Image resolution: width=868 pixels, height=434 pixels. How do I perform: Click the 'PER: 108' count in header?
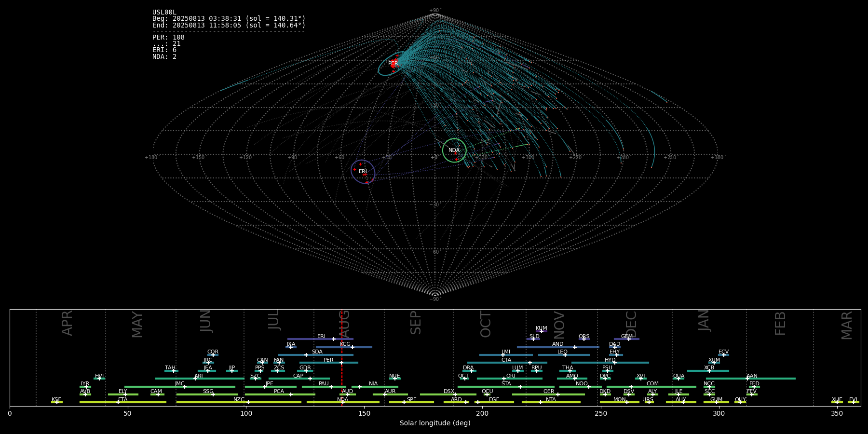[x=168, y=37]
